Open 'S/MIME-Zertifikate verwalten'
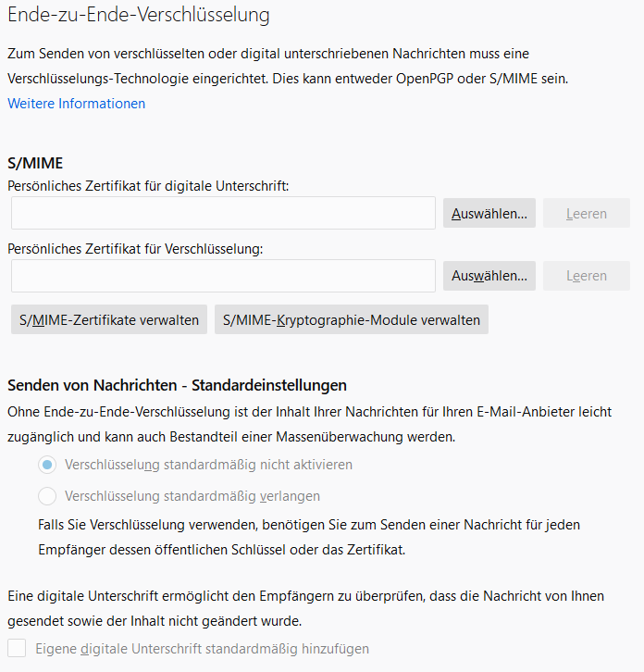This screenshot has width=644, height=672. pyautogui.click(x=109, y=320)
